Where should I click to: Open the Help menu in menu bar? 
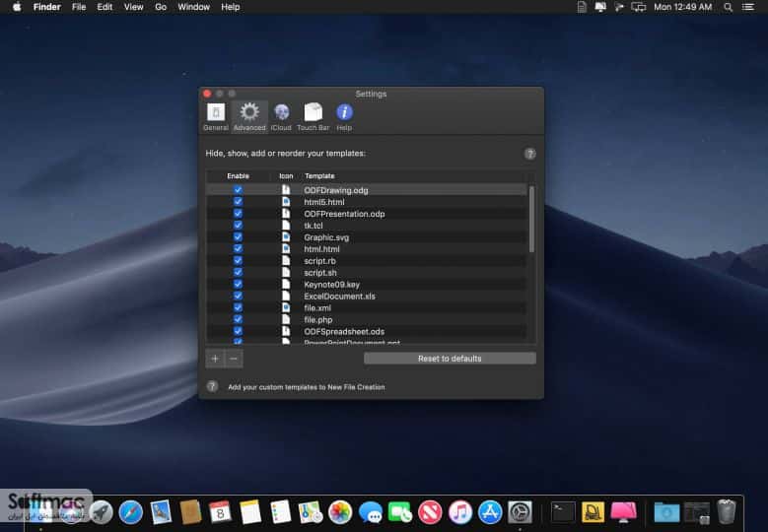pyautogui.click(x=231, y=7)
